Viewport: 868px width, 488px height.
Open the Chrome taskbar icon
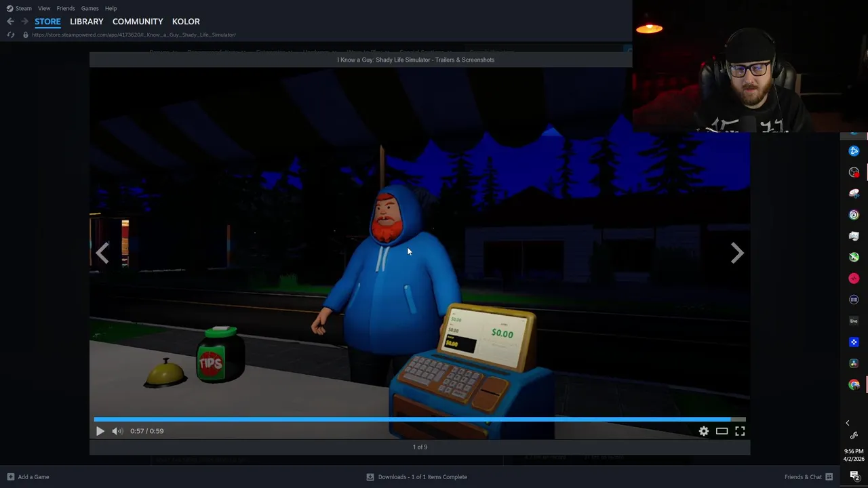point(854,384)
